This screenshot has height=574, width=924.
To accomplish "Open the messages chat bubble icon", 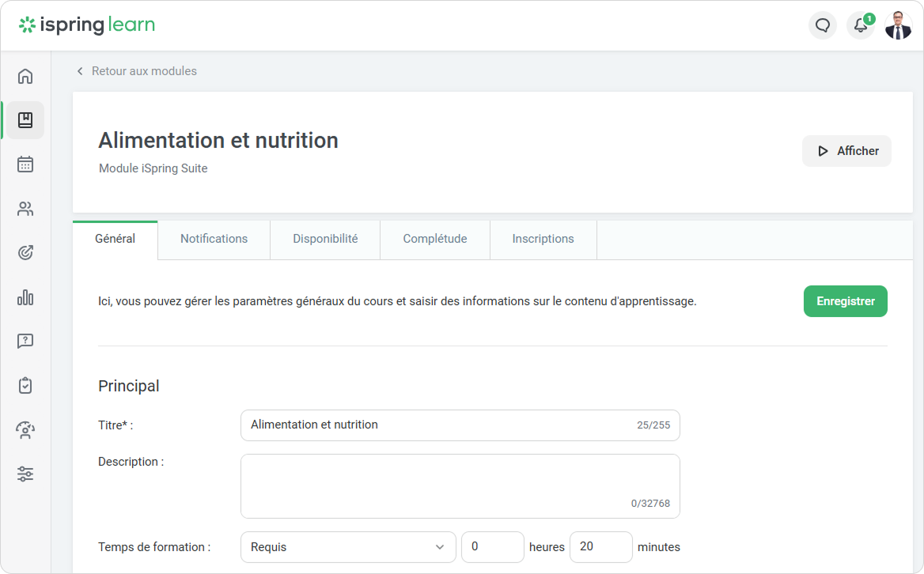I will [x=823, y=25].
